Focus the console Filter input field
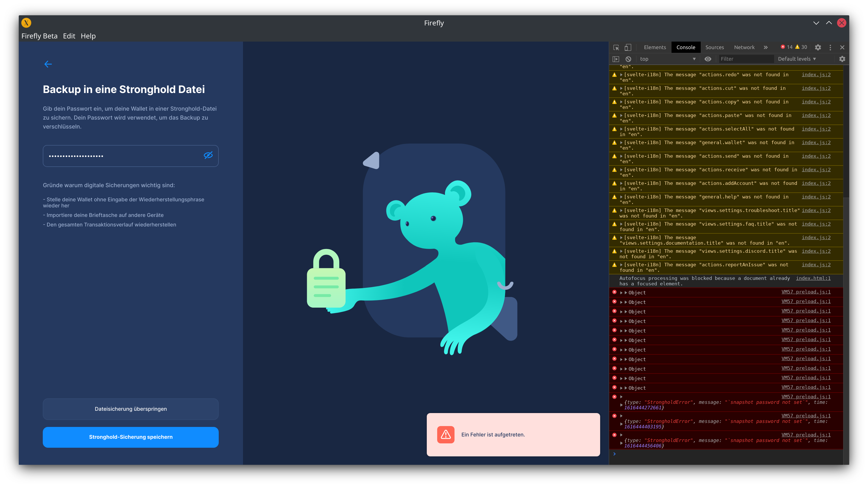This screenshot has height=487, width=868. coord(746,59)
